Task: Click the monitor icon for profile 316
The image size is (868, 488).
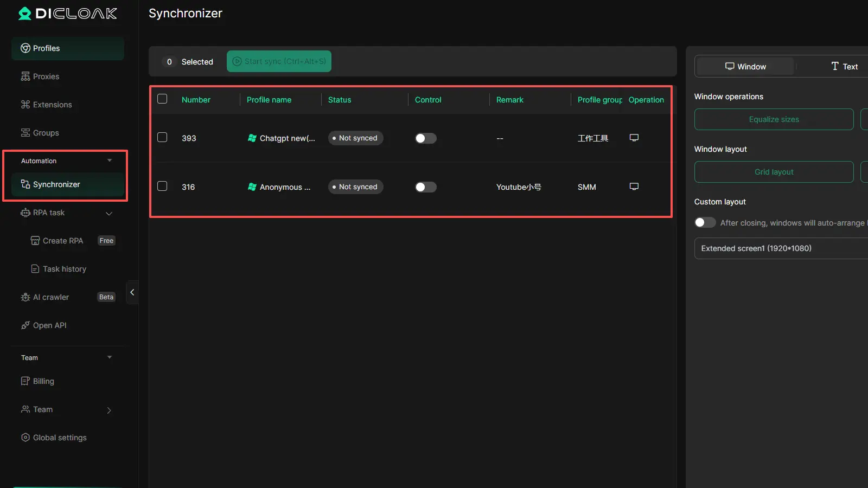Action: (x=634, y=187)
